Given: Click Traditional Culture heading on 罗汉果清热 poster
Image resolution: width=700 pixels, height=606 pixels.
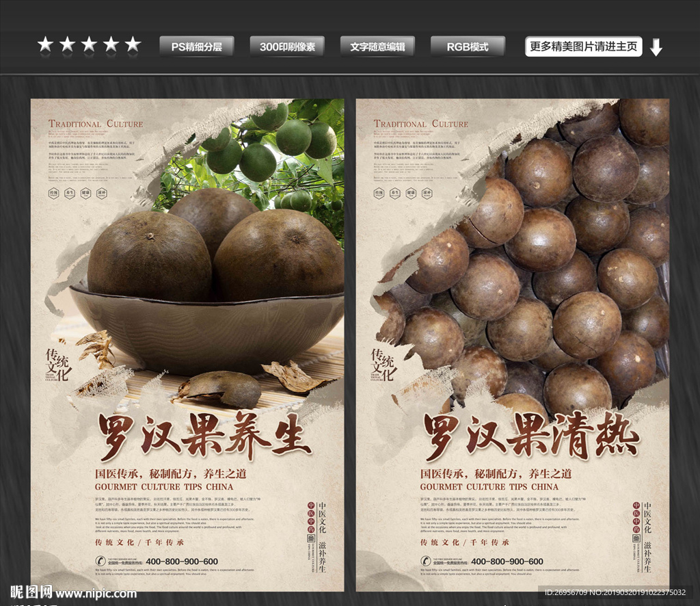Looking at the screenshot, I should tap(421, 124).
